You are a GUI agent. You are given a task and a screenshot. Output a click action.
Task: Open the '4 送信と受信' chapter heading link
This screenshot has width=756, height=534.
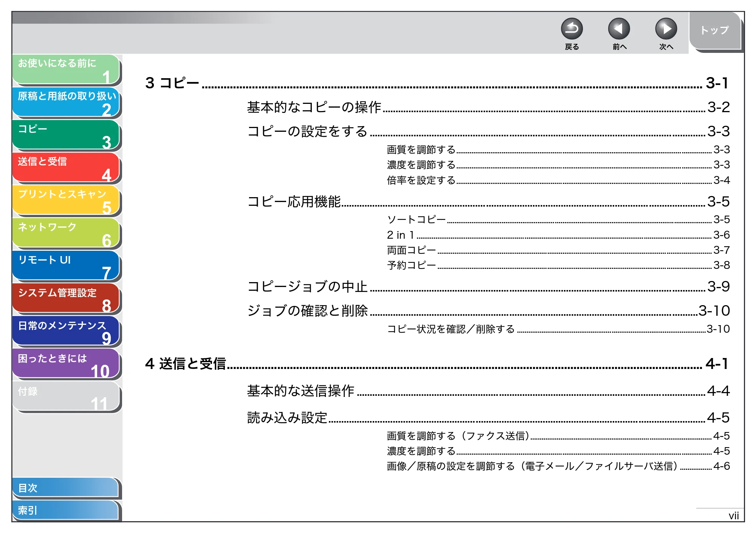click(437, 363)
